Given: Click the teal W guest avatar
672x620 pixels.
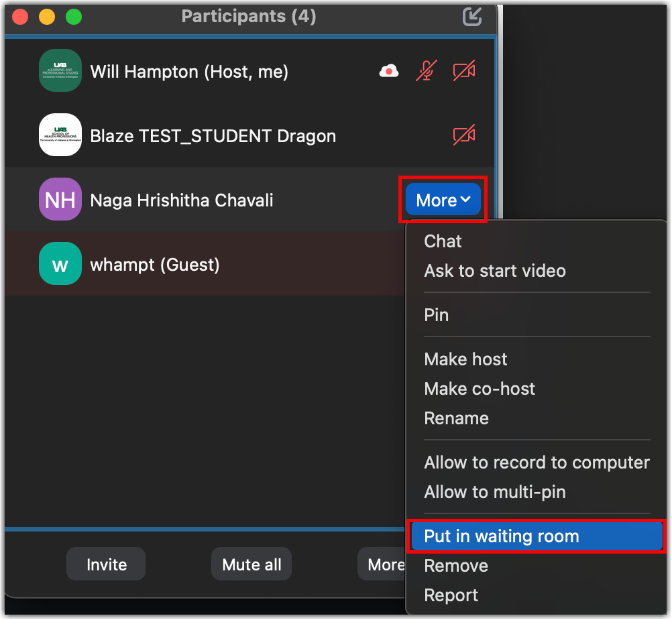Looking at the screenshot, I should pos(60,264).
